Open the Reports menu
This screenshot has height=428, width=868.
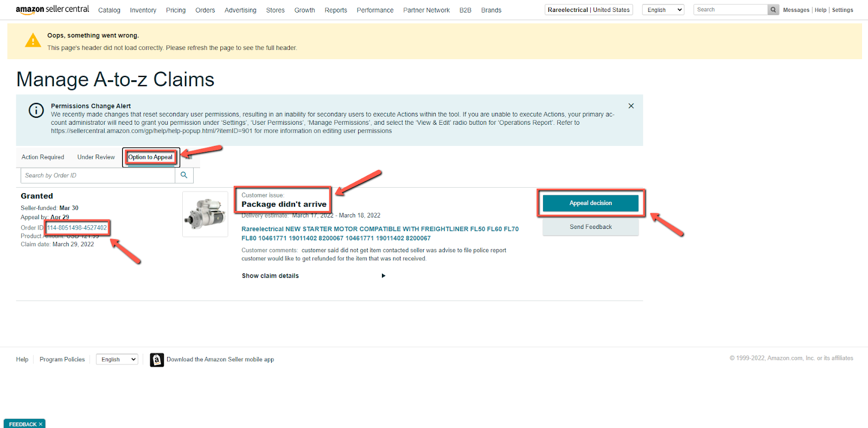[x=336, y=10]
